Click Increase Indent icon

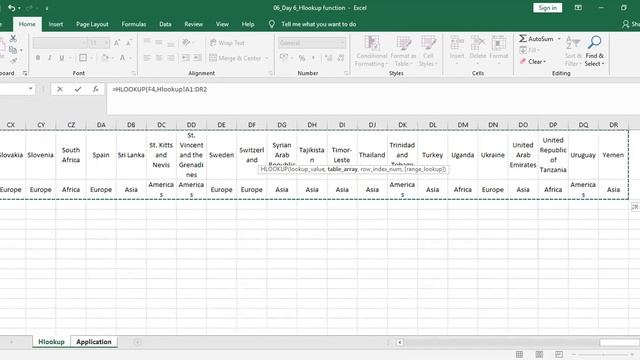point(198,58)
